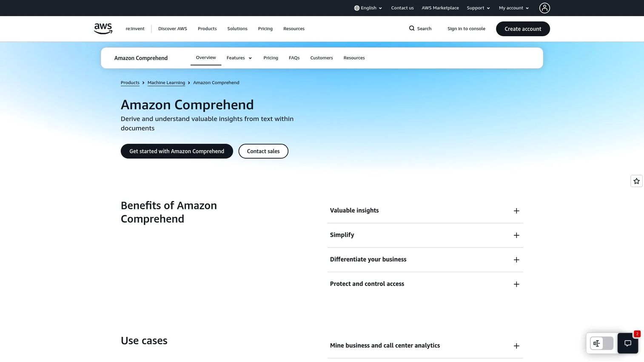Click the Contact sales button
Viewport: 644px width, 362px height.
click(263, 151)
